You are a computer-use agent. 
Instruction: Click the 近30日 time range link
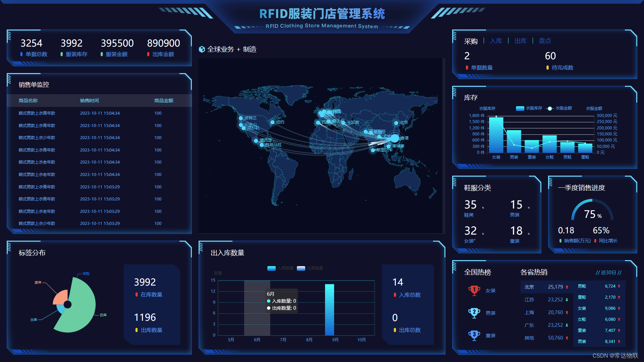click(608, 273)
